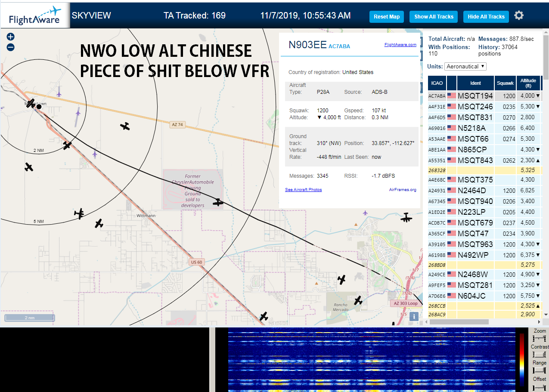
Task: Select the black aircraft north of the AZ 74 label
Action: 125,126
